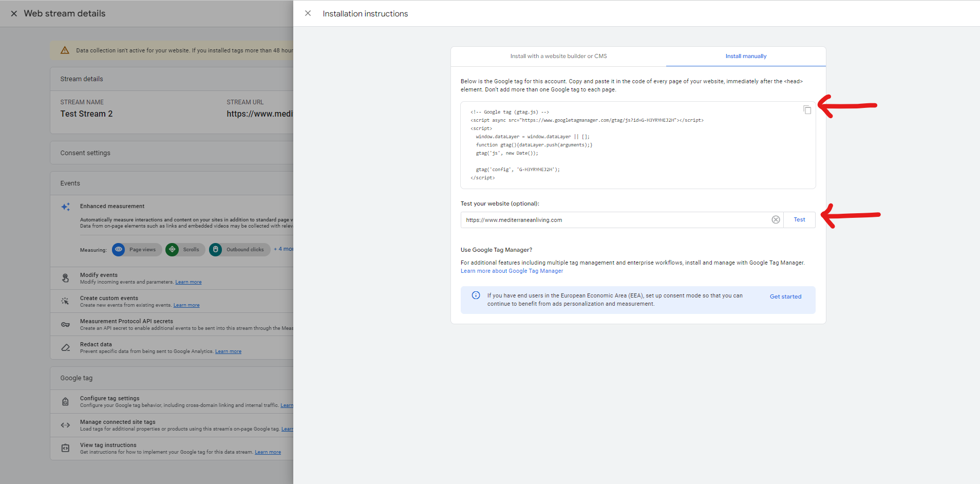Viewport: 980px width, 484px height.
Task: Open Learn more about Google Tag Manager link
Action: [x=512, y=271]
